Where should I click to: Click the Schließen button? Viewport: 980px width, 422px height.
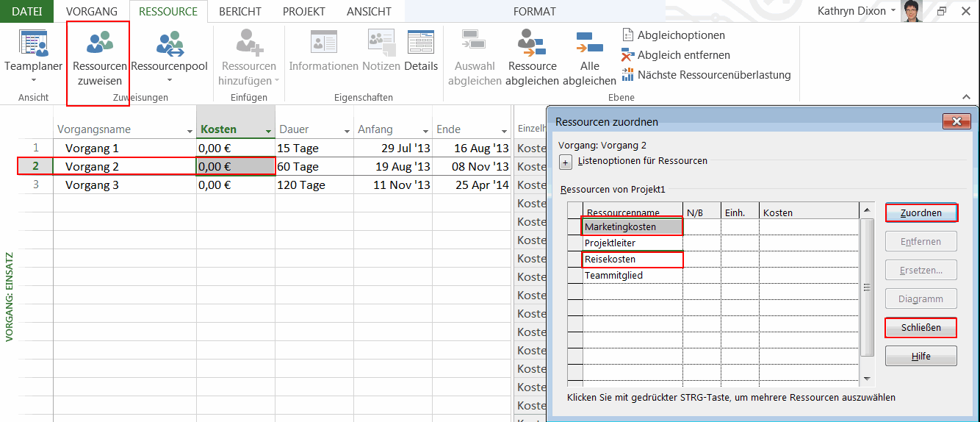pyautogui.click(x=920, y=328)
